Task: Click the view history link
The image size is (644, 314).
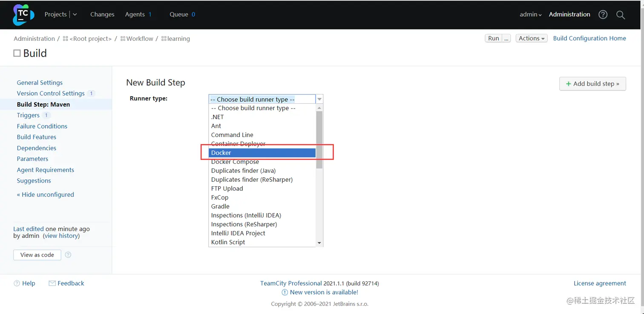Action: [x=61, y=236]
